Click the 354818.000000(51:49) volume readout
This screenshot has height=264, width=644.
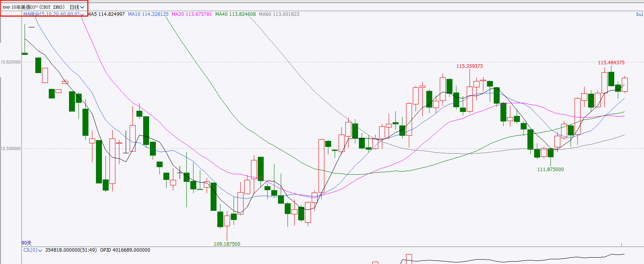point(71,250)
